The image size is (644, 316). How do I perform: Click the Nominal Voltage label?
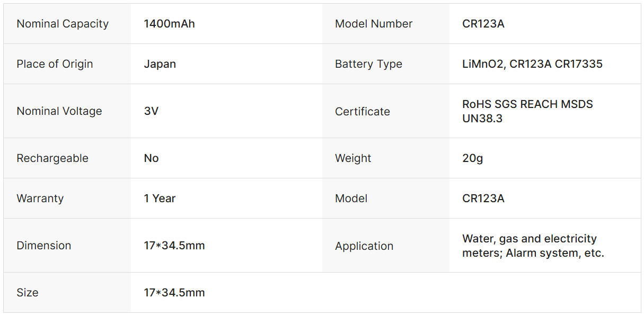[59, 111]
